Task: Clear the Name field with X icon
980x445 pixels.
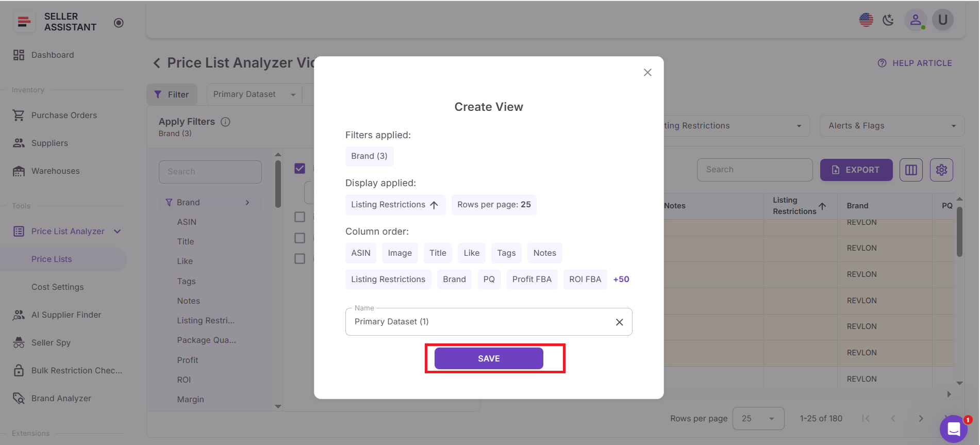Action: tap(619, 322)
